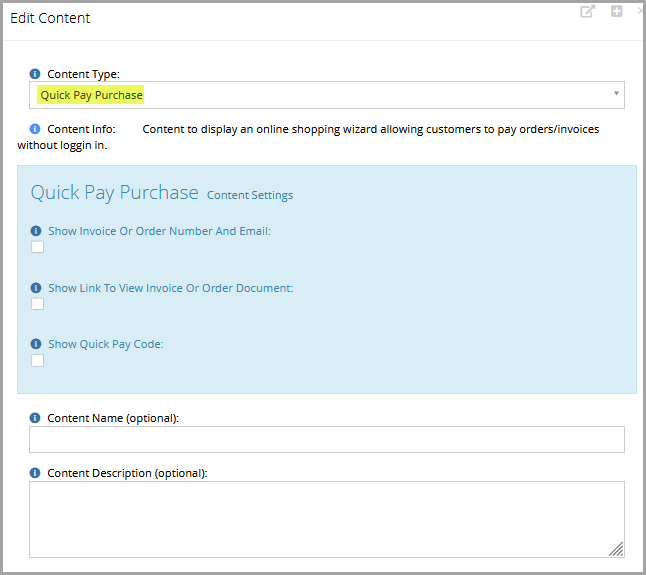
Task: Open dialog in new window icon
Action: point(587,11)
